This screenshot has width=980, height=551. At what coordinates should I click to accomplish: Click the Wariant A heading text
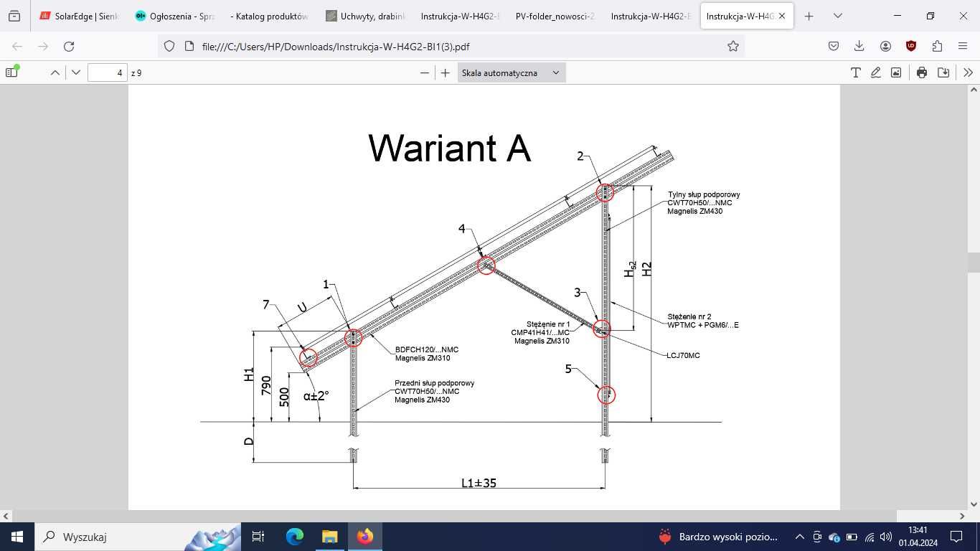pos(449,149)
